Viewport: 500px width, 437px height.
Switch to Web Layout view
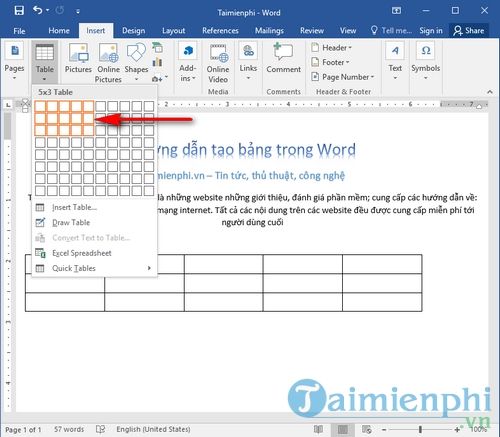tap(367, 429)
